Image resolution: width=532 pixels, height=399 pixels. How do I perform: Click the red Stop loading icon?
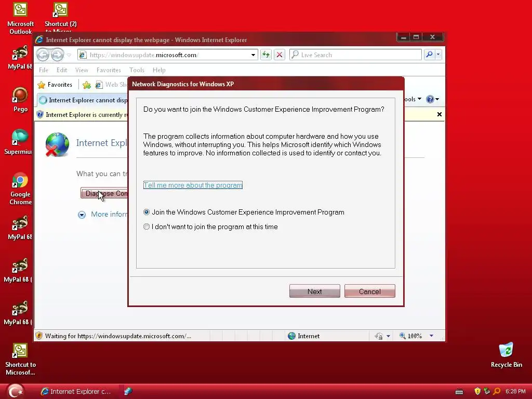point(279,55)
